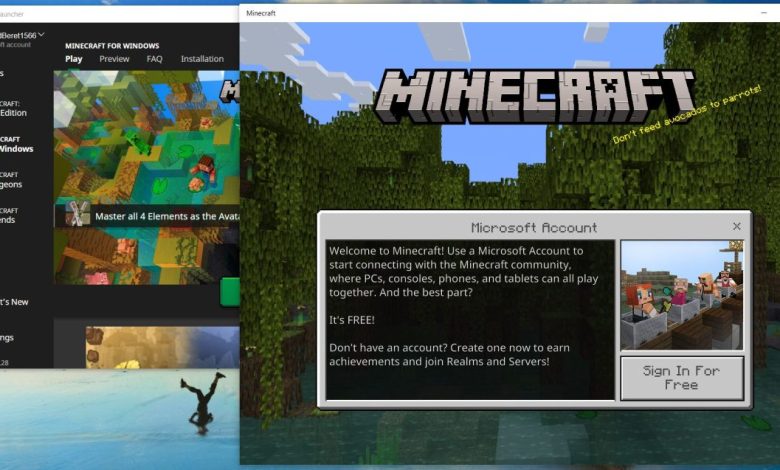Open Settings in launcher sidebar
Screen dimensions: 780x470
(7, 338)
